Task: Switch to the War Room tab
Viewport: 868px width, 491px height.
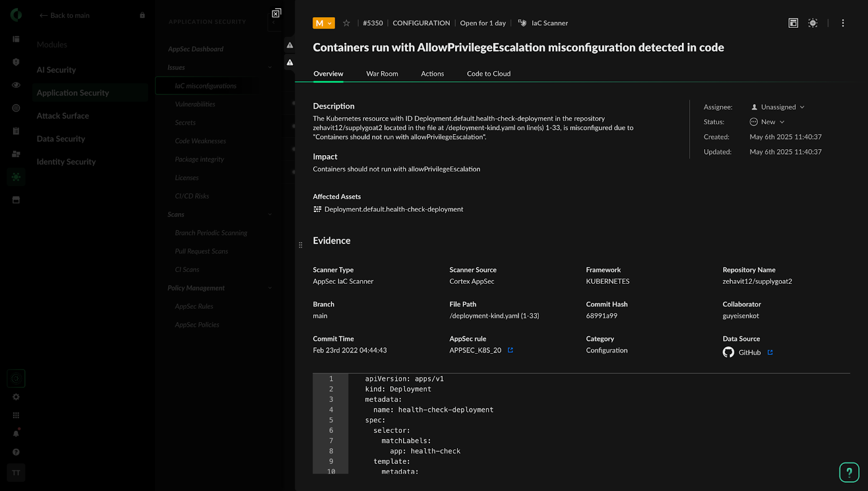Action: tap(382, 73)
